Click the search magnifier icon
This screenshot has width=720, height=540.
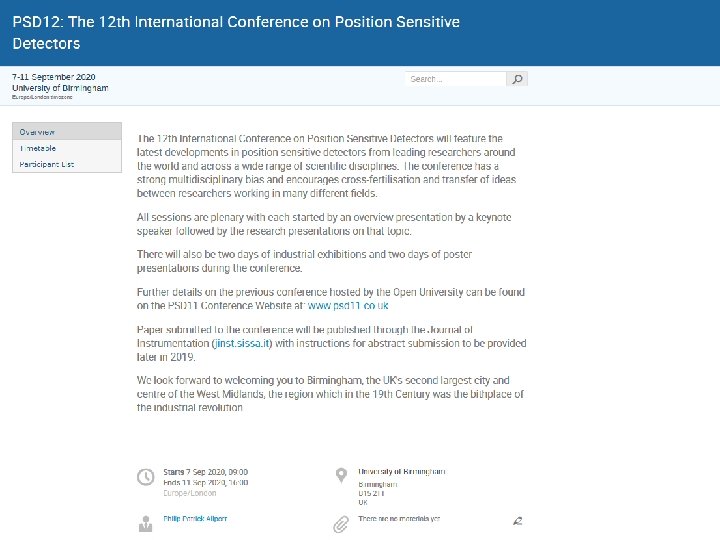[517, 79]
